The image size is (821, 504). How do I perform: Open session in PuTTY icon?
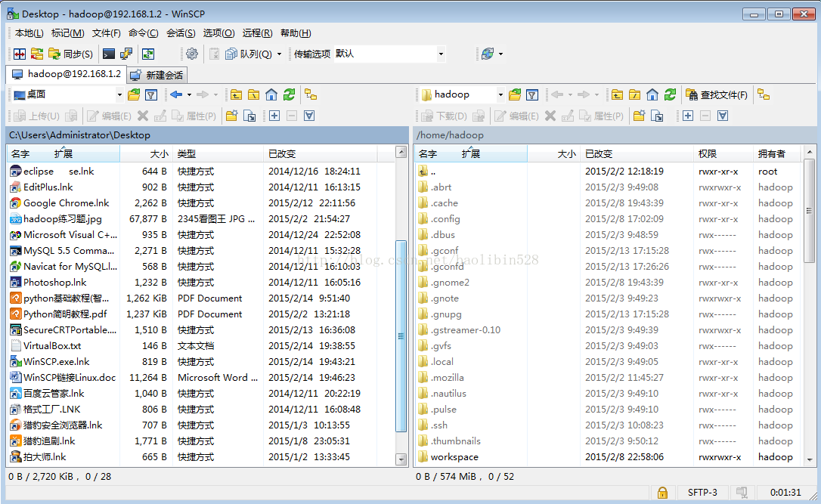point(126,54)
